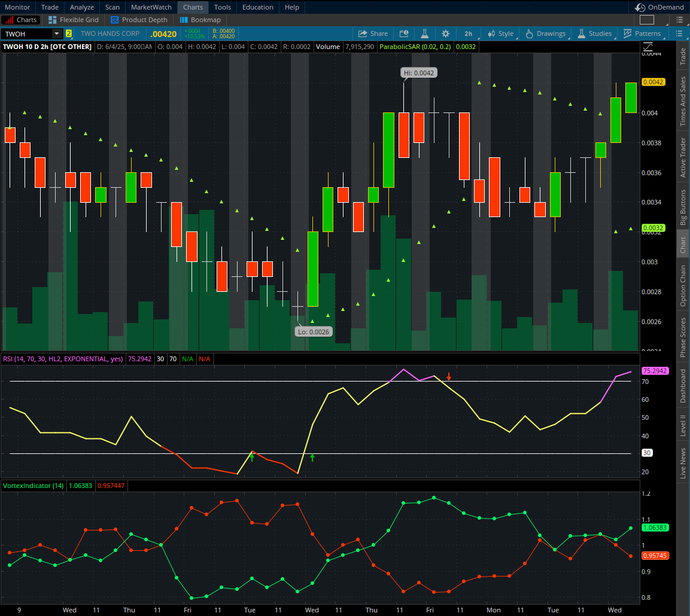Click the VortexIndicator (14) study label
The width and height of the screenshot is (690, 616).
pos(34,486)
